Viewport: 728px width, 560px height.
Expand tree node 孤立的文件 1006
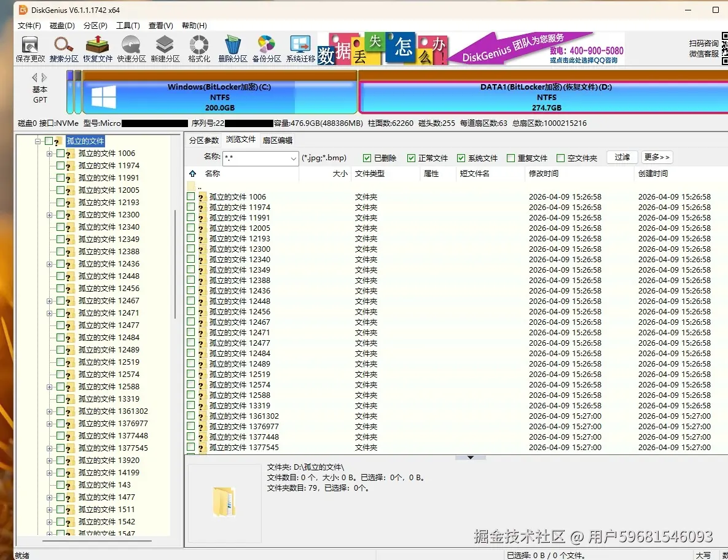click(49, 153)
